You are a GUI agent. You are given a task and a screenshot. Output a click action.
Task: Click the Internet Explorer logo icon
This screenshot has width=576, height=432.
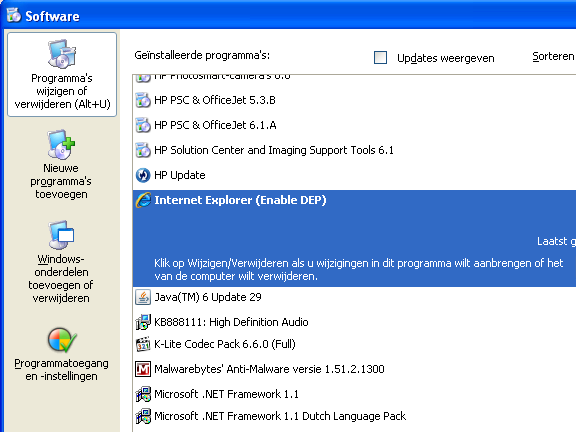(x=143, y=200)
